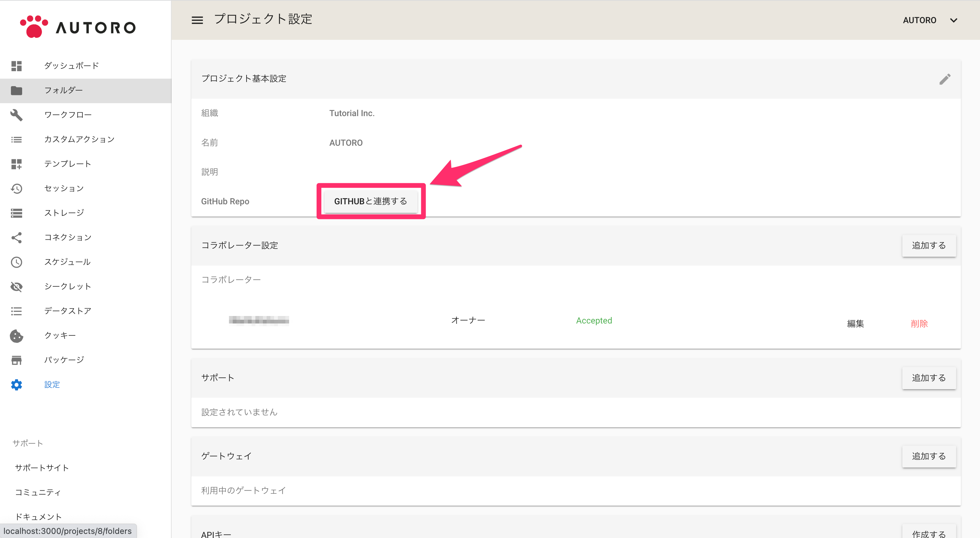This screenshot has width=980, height=538.
Task: Click the secret crossed-eye icon
Action: pyautogui.click(x=16, y=286)
